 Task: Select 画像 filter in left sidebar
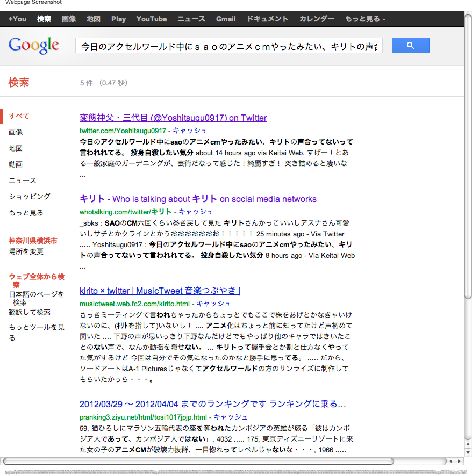pyautogui.click(x=16, y=132)
